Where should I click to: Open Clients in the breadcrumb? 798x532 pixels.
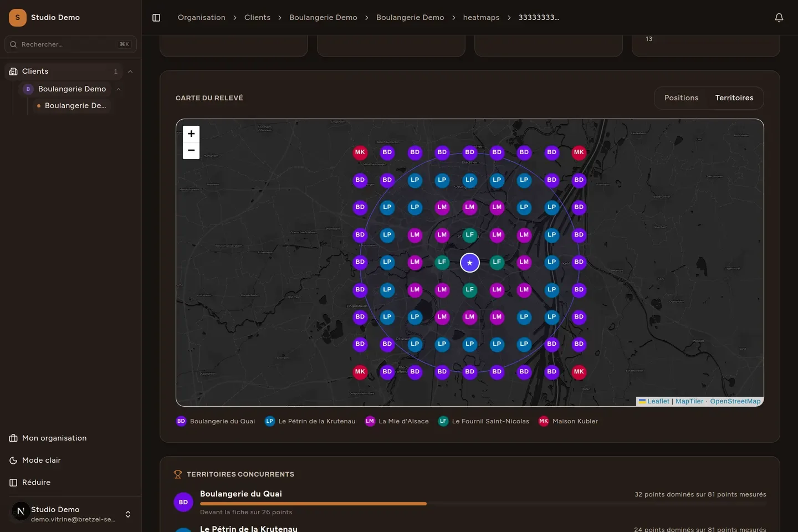[x=257, y=18]
